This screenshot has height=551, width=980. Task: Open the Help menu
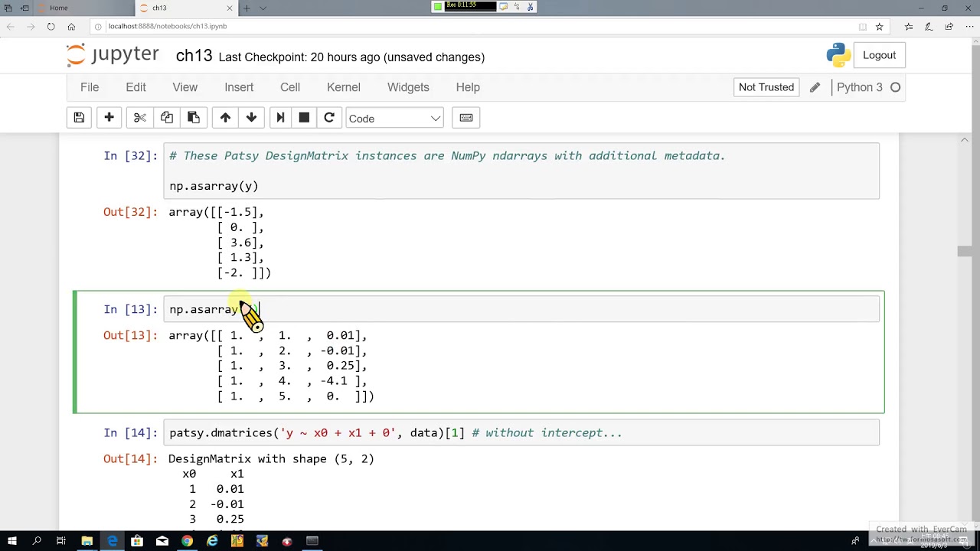468,87
